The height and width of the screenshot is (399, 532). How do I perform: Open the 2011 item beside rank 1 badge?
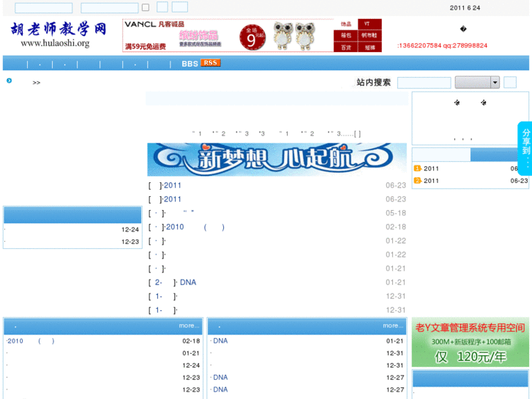click(431, 169)
